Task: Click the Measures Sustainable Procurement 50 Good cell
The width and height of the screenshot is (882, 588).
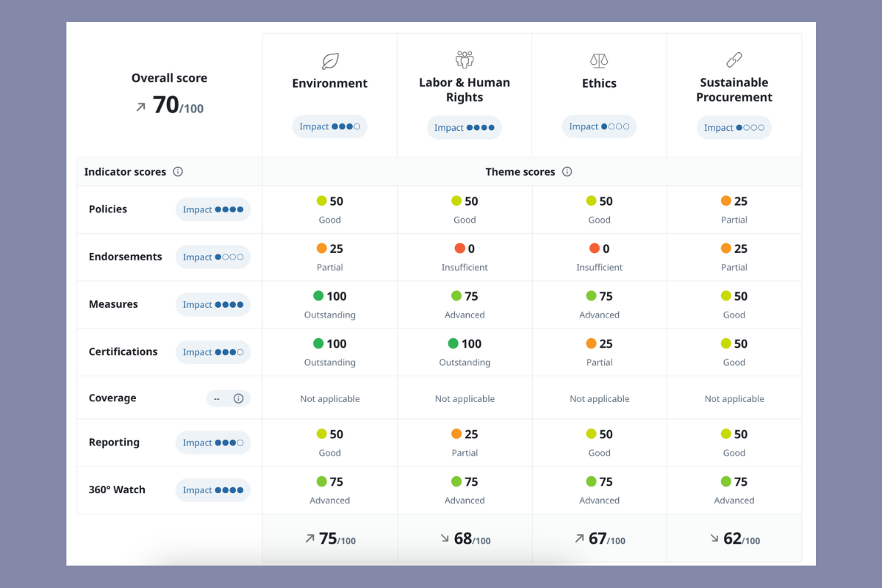Action: [734, 304]
